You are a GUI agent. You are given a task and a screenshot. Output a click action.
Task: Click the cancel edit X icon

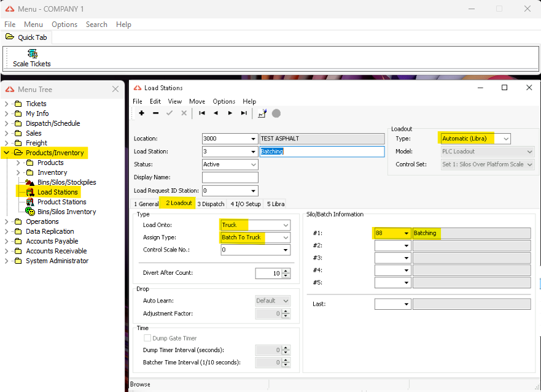point(184,113)
